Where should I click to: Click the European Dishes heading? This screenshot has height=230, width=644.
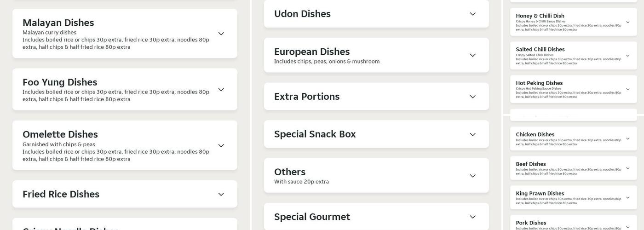312,52
